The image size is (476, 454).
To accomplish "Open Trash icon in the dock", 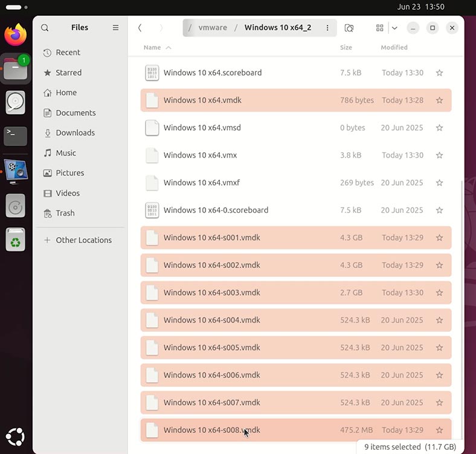I will pos(16,239).
